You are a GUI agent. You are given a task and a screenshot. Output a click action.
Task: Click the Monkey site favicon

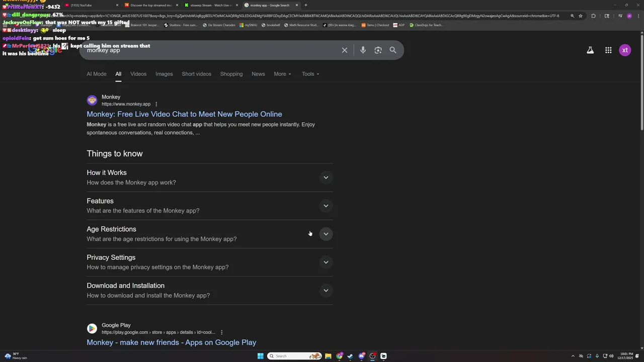coord(92,101)
